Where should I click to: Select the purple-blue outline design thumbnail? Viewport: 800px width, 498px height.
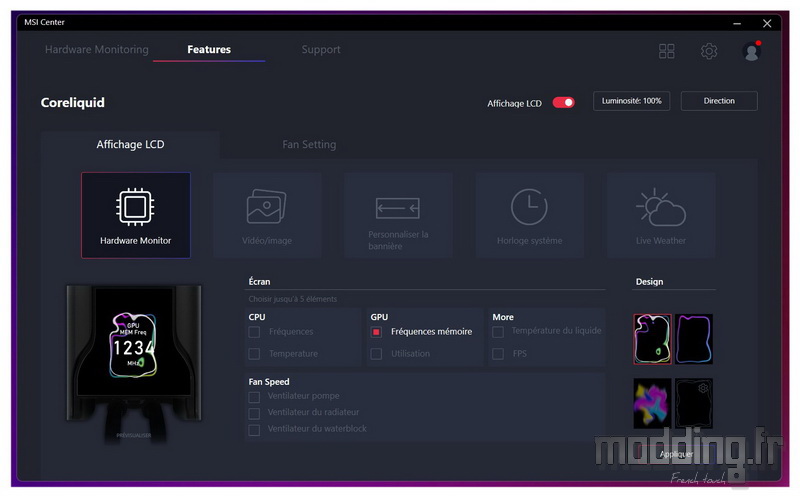694,339
